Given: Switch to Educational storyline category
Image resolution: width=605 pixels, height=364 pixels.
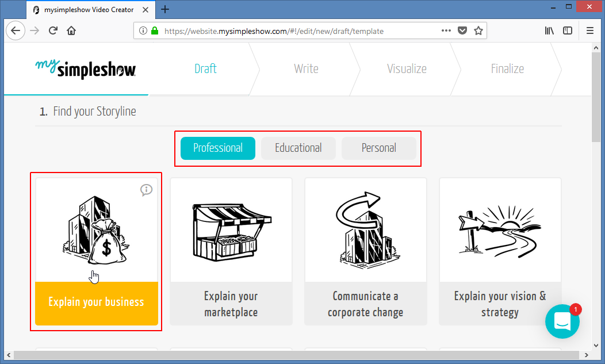Looking at the screenshot, I should pos(298,148).
